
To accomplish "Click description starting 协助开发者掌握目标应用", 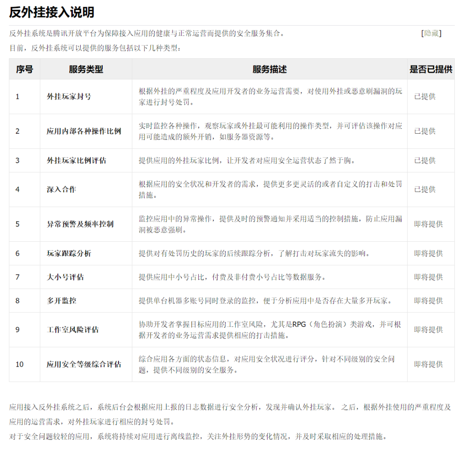I will coord(270,330).
